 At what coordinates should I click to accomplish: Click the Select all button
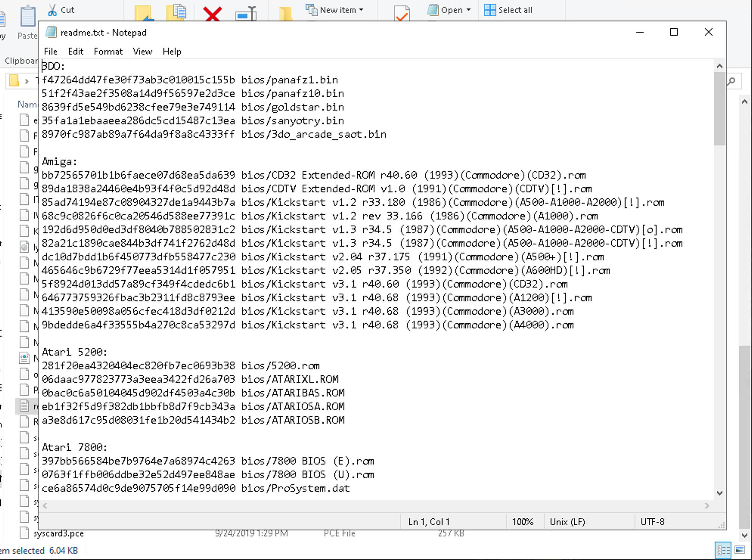coord(508,10)
